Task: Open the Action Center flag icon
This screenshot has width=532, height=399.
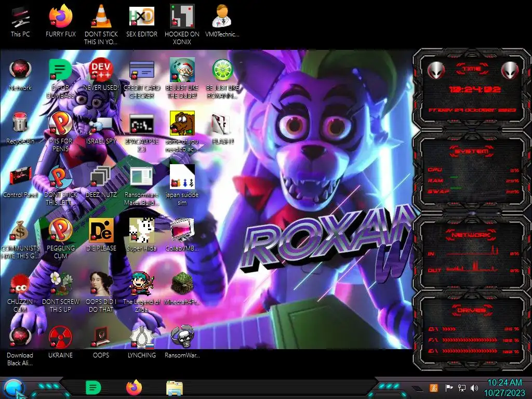Action: (x=449, y=388)
